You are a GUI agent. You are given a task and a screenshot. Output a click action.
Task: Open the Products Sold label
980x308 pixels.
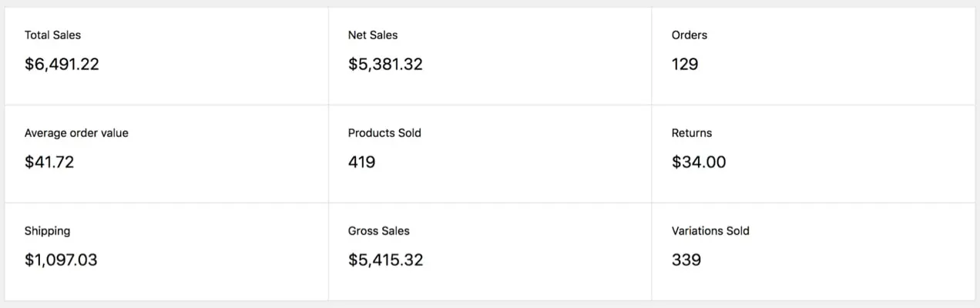[x=384, y=132]
